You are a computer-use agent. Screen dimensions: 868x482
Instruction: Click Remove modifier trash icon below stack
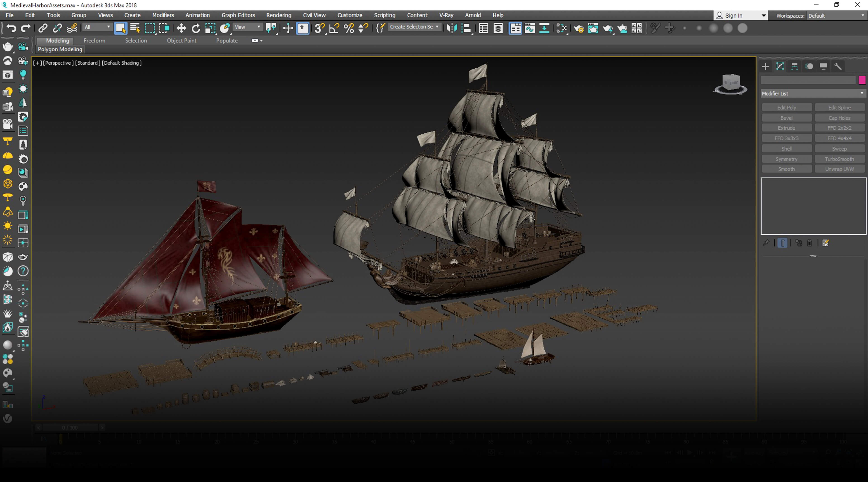tap(809, 243)
